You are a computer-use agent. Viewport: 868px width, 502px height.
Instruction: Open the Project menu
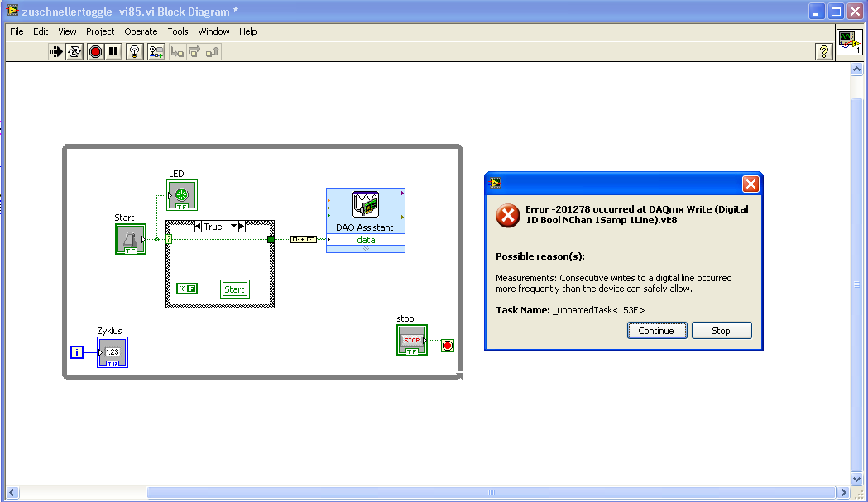click(x=99, y=31)
